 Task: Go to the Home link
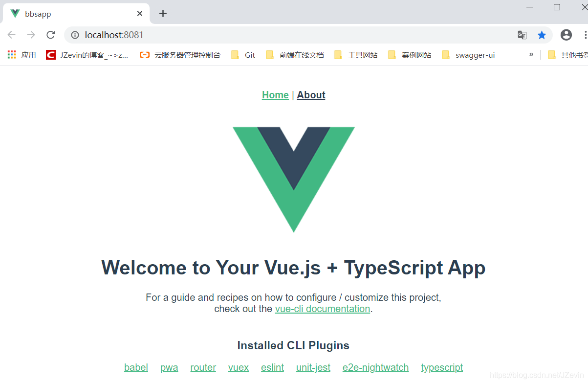click(275, 95)
